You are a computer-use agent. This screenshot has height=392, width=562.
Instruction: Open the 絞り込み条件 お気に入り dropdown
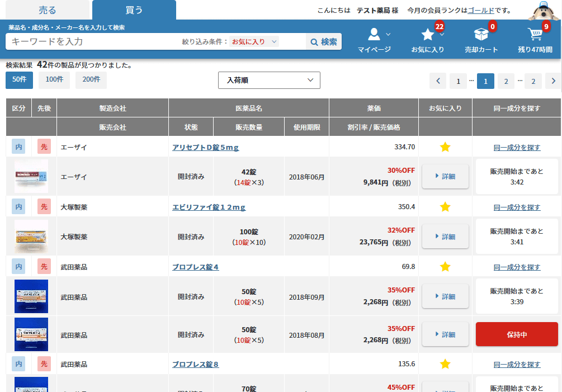click(x=254, y=41)
